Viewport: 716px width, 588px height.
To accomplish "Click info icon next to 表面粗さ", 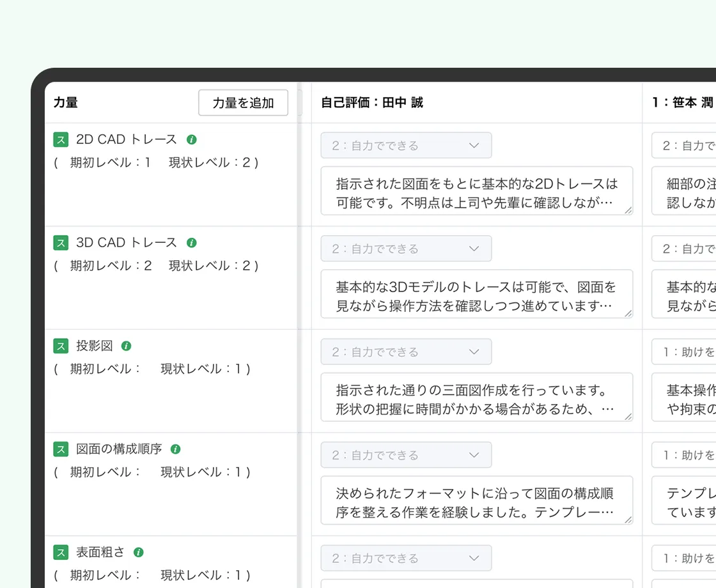I will (x=139, y=552).
